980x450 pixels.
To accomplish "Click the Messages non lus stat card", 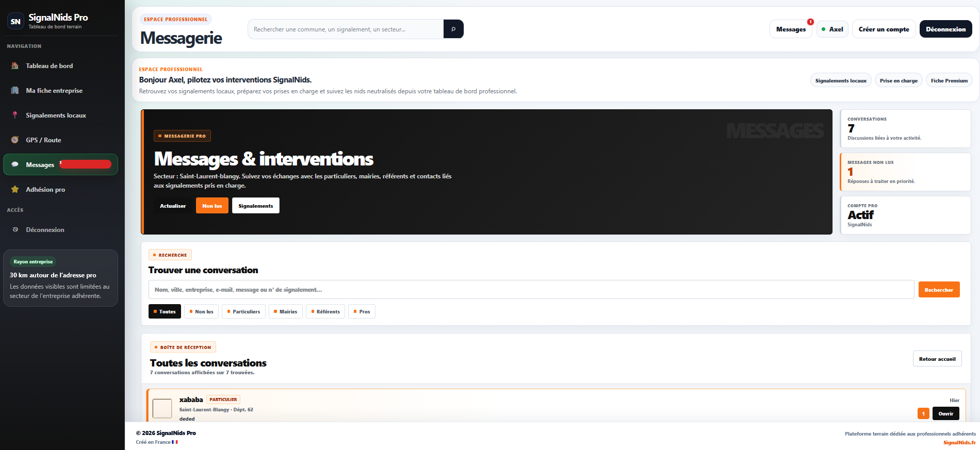I will pyautogui.click(x=905, y=172).
